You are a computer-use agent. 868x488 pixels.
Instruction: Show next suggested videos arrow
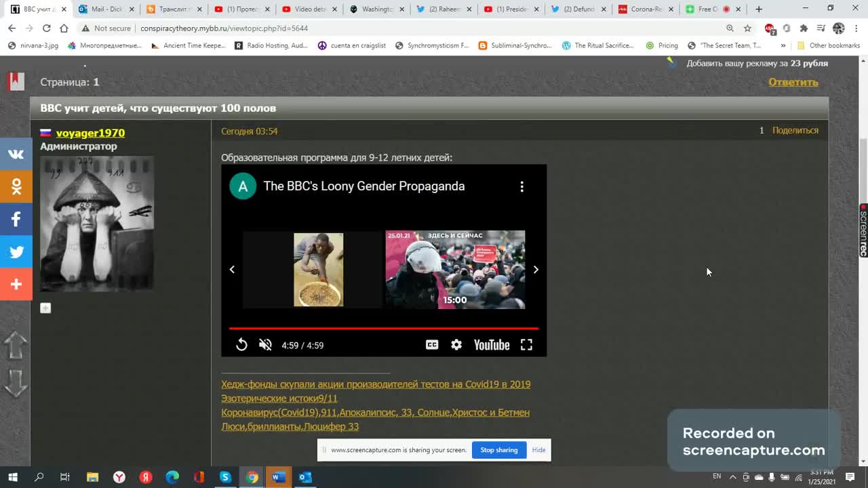(x=536, y=270)
